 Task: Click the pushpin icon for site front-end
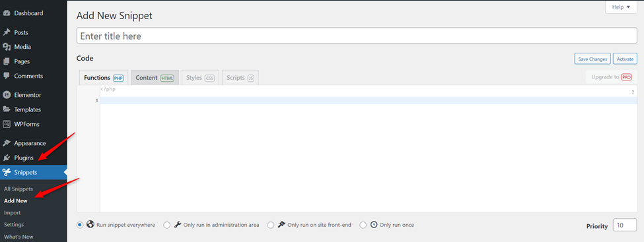281,225
